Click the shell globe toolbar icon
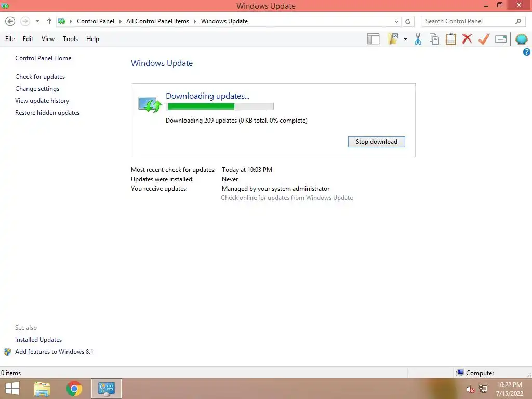532x399 pixels. coord(521,39)
